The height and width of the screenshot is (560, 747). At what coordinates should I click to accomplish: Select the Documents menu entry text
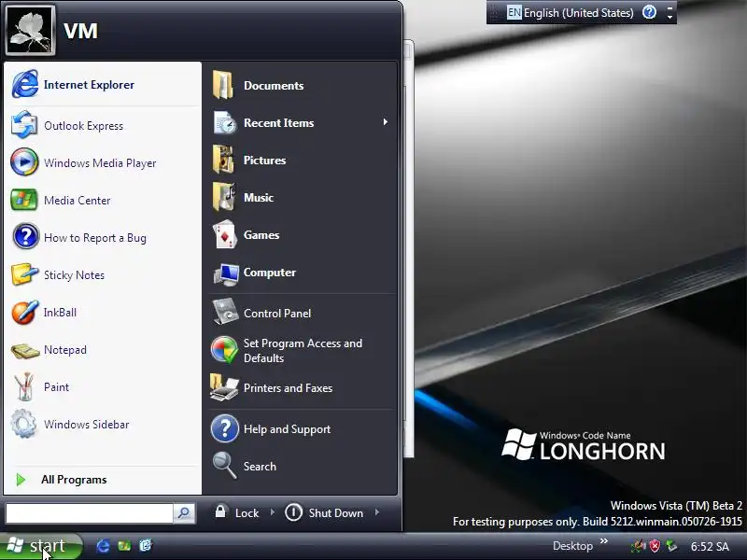click(x=274, y=85)
